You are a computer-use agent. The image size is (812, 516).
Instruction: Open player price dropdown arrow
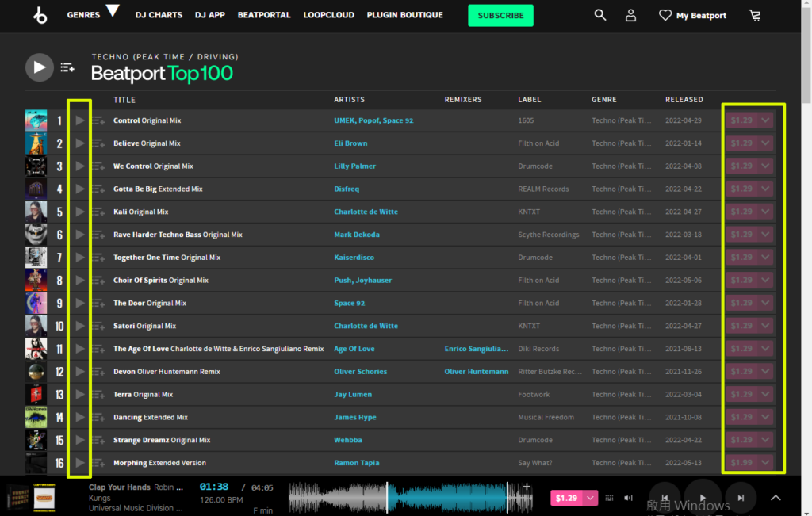pyautogui.click(x=590, y=498)
